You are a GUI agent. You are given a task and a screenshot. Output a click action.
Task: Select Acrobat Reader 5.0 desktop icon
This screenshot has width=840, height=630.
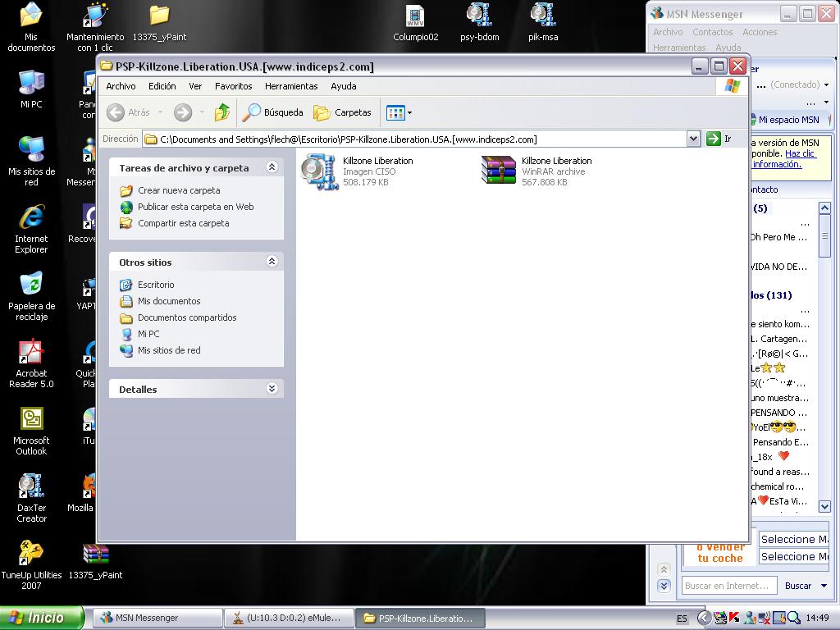(31, 363)
